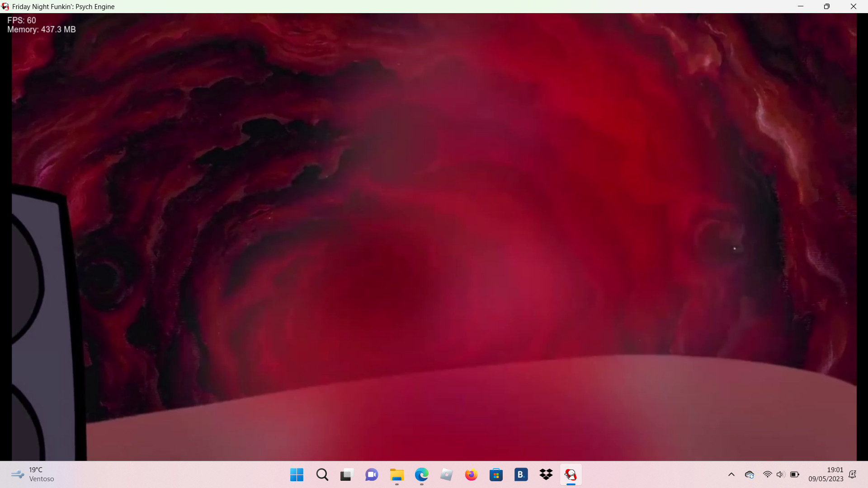Switch to Microsoft Edge browser
This screenshot has width=868, height=488.
(422, 474)
